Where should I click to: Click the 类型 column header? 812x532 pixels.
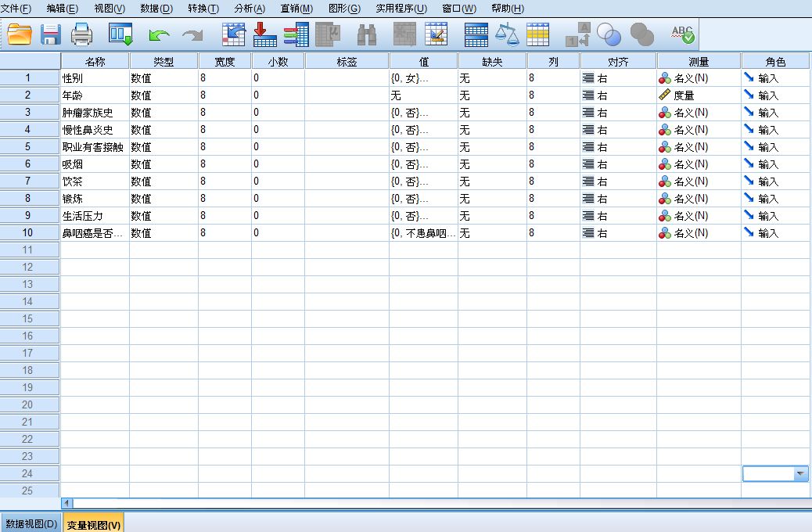tap(163, 61)
